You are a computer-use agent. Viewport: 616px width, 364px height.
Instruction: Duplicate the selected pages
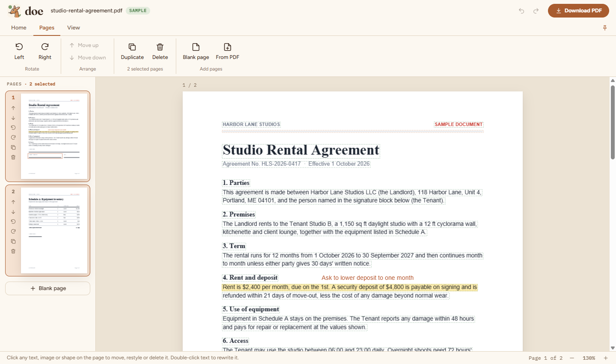pos(132,51)
